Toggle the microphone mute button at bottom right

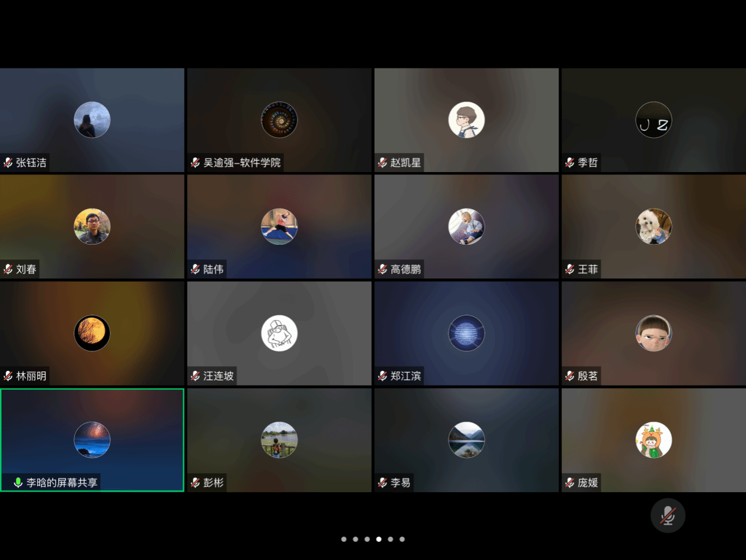668,516
